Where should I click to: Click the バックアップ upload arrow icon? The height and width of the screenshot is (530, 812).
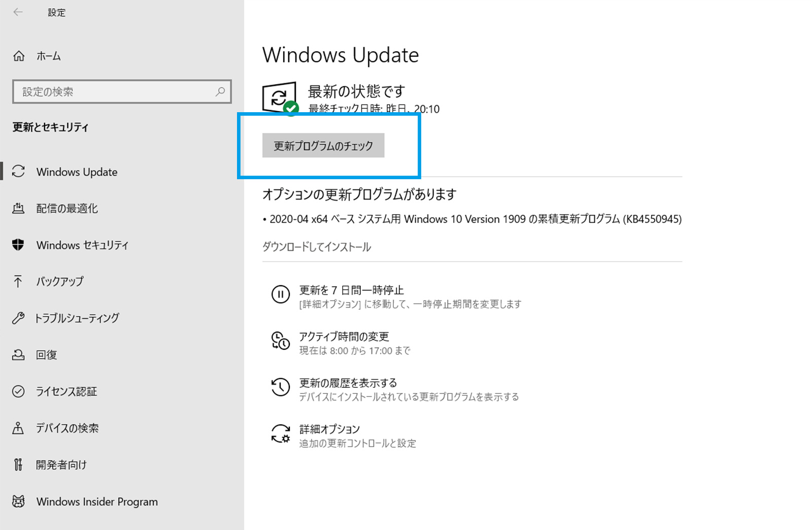click(18, 281)
